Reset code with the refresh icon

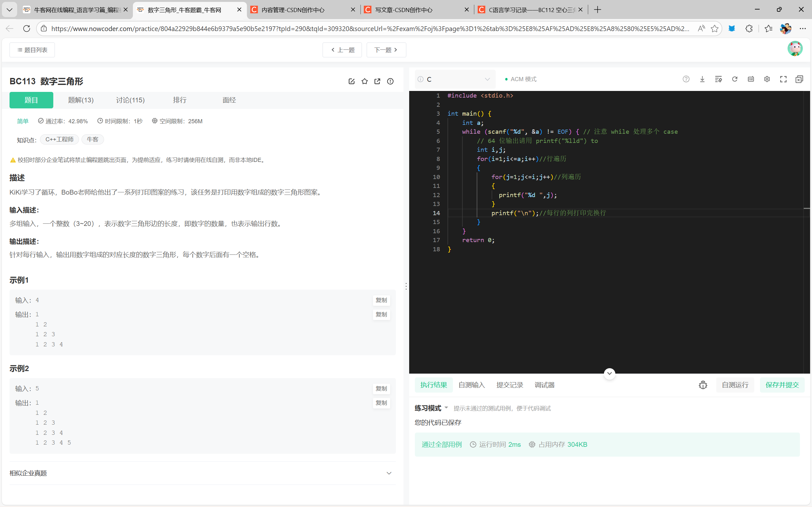(x=735, y=79)
